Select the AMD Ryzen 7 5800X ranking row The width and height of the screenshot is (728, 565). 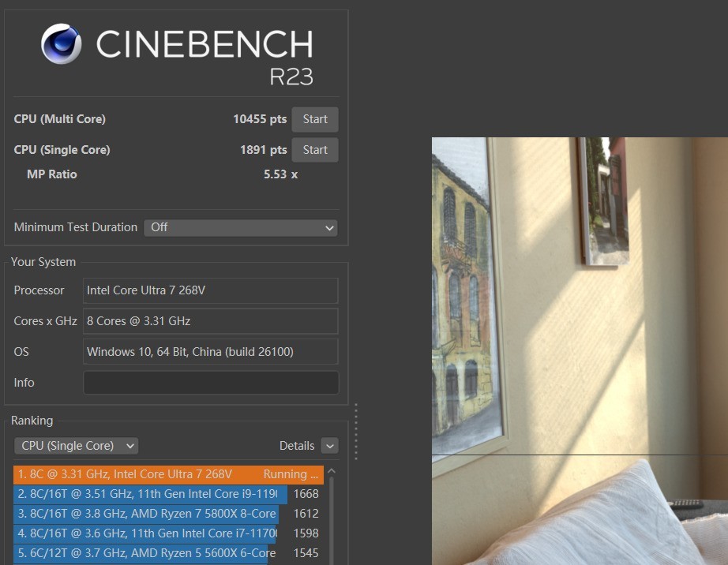click(168, 514)
